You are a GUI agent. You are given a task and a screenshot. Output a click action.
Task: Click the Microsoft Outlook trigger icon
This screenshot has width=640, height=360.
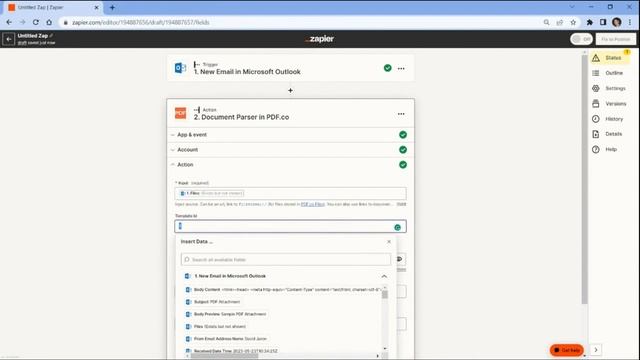[180, 68]
